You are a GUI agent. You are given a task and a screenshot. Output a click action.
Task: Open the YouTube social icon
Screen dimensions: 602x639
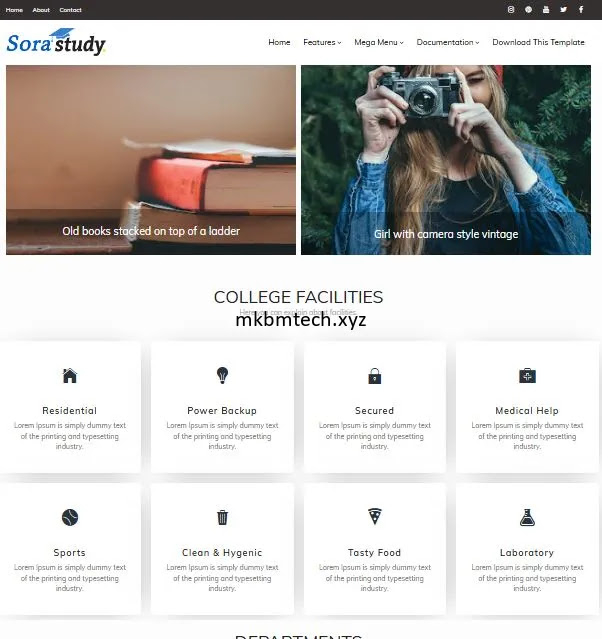546,9
